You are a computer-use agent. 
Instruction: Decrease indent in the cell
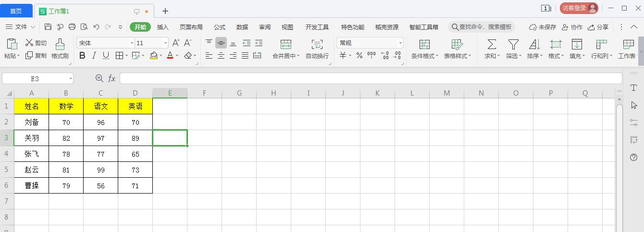coord(246,43)
